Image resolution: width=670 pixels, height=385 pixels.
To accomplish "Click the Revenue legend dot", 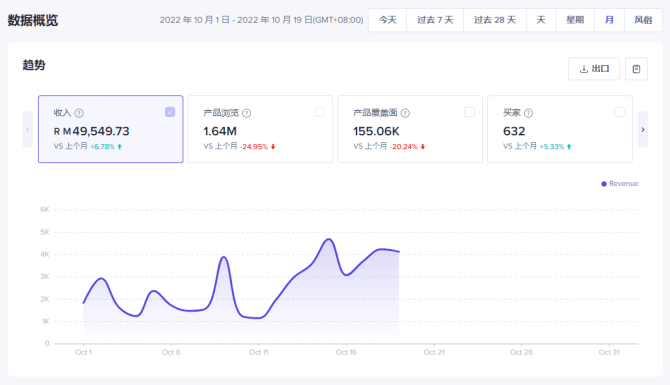I will pos(604,184).
